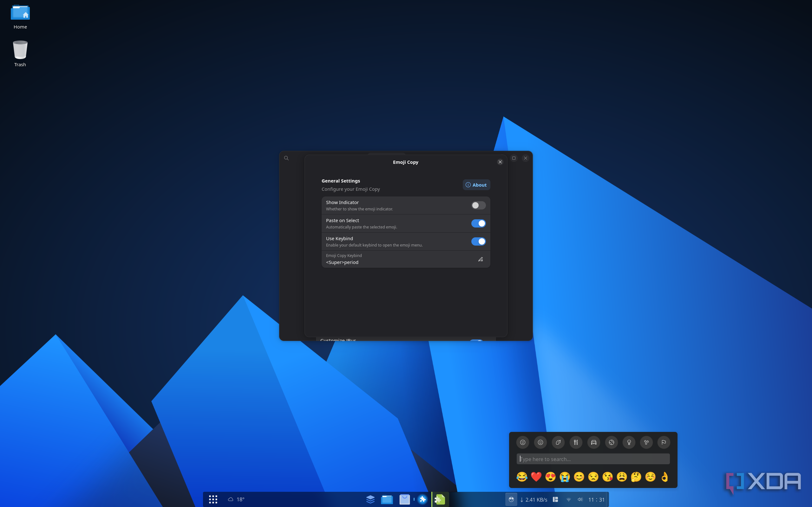Open the search in extensions window

pos(286,158)
